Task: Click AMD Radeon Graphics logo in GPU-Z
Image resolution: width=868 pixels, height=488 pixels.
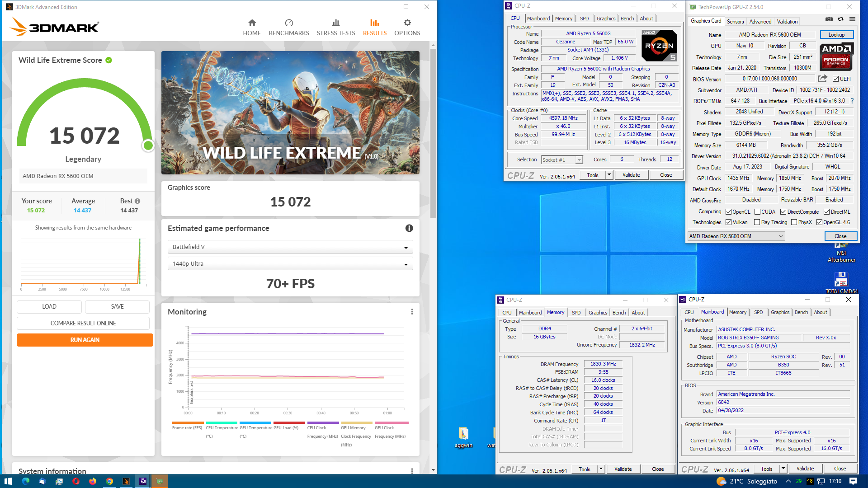Action: click(836, 57)
